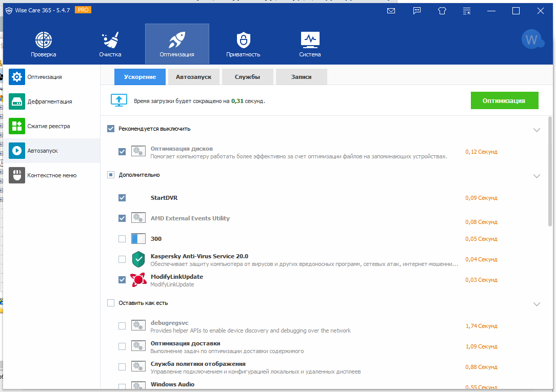This screenshot has height=392, width=556.
Task: Click the Оптимизация gear sidebar icon
Action: (16, 77)
